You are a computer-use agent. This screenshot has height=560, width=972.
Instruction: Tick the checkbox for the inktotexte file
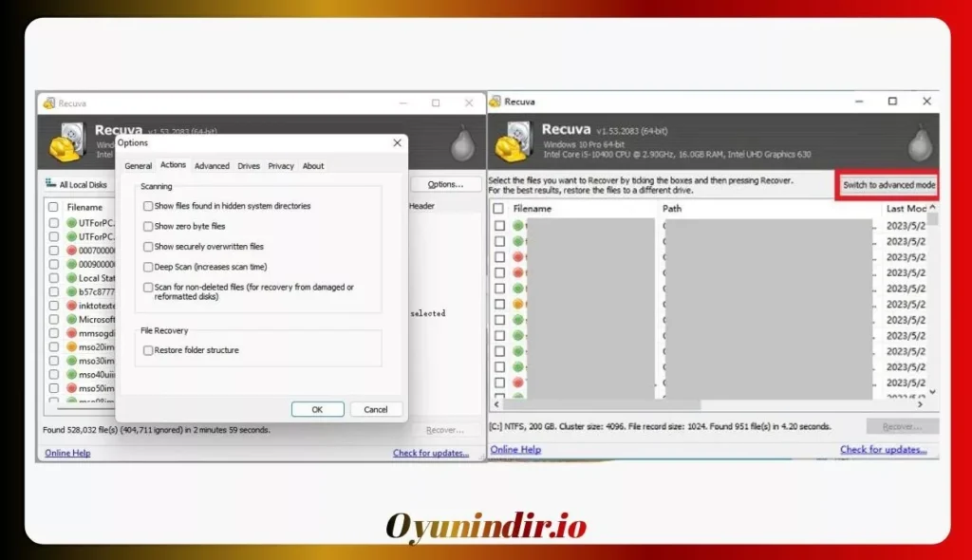(x=54, y=305)
